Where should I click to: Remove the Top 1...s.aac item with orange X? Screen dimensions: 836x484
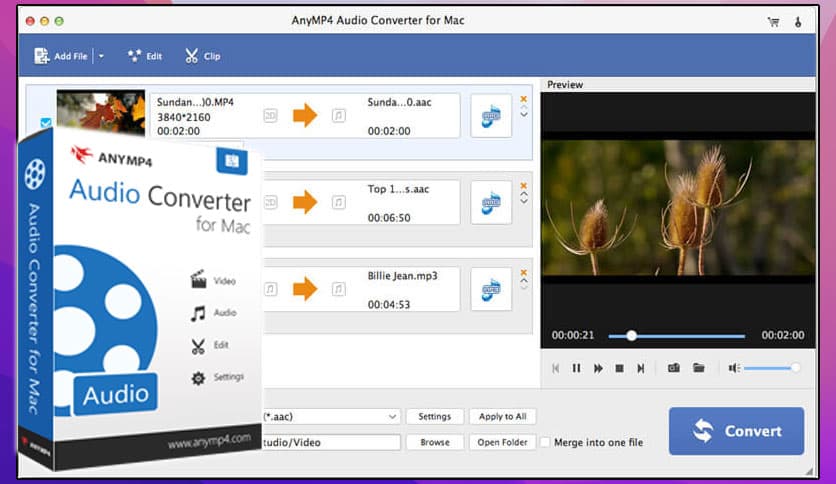point(524,185)
